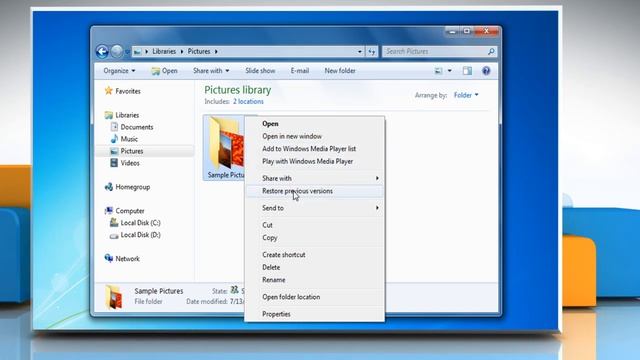
Task: Select Play with Windows Media Player
Action: point(314,162)
